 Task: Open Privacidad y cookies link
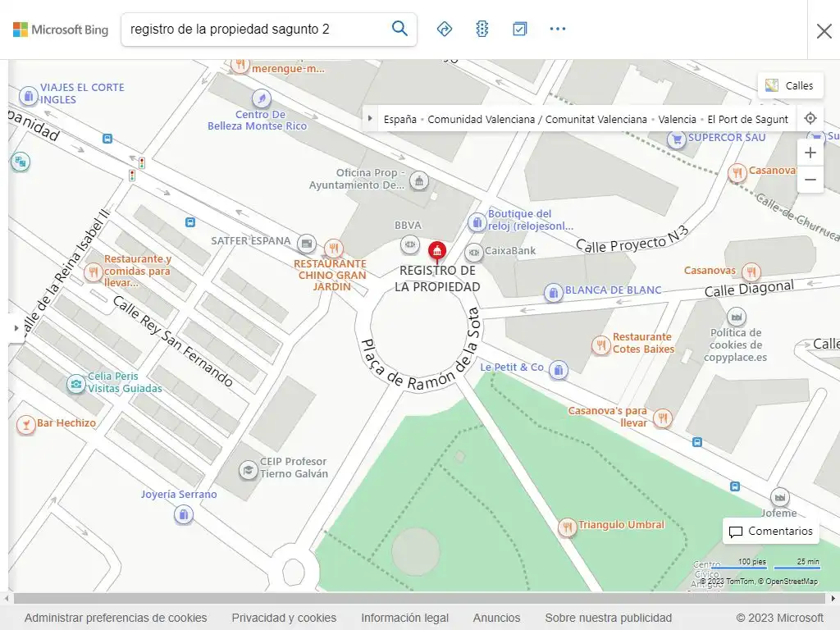click(284, 618)
